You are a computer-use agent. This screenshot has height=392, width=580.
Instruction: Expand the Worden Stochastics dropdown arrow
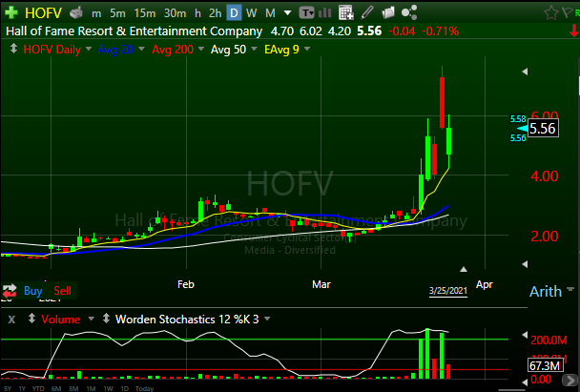267,319
